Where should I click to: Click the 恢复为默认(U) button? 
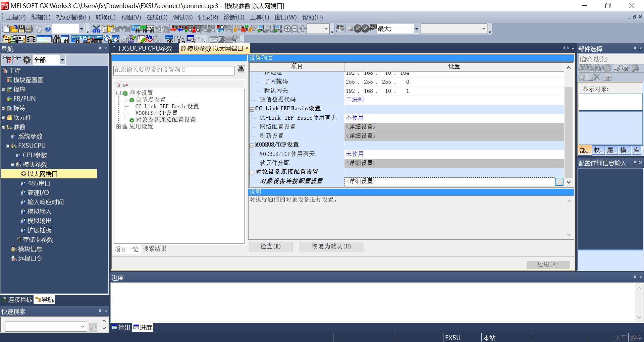331,246
